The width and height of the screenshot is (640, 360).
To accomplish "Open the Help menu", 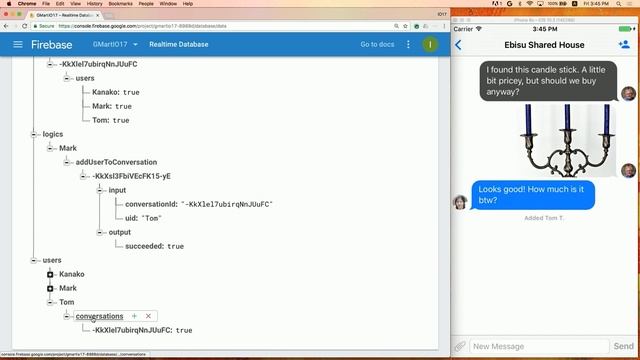I will [188, 4].
